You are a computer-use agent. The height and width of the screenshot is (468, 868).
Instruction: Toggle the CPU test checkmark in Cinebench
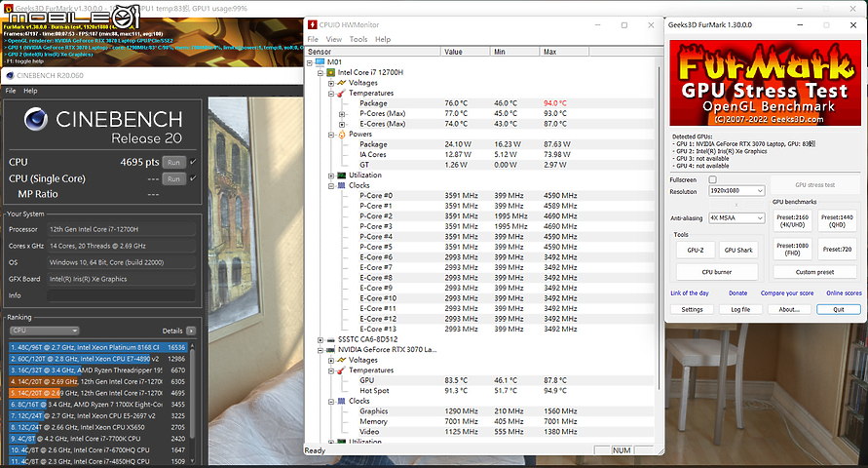[x=193, y=162]
